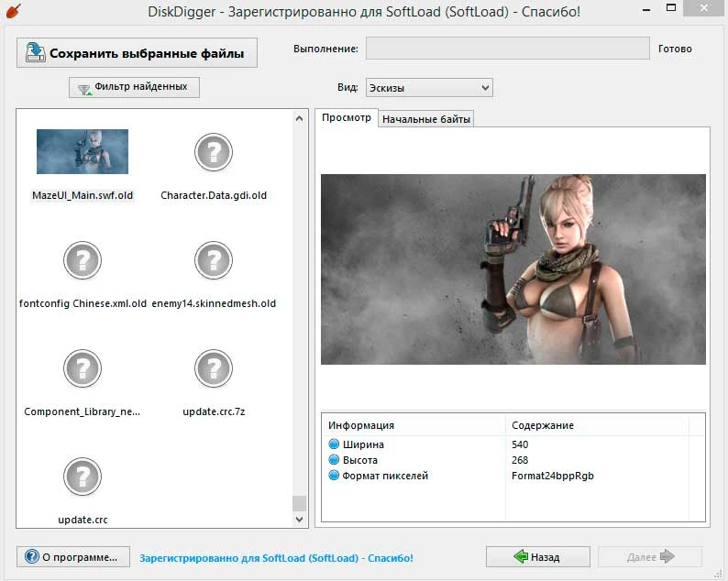Image resolution: width=728 pixels, height=581 pixels.
Task: Switch to the Начальные байты tab
Action: 426,119
